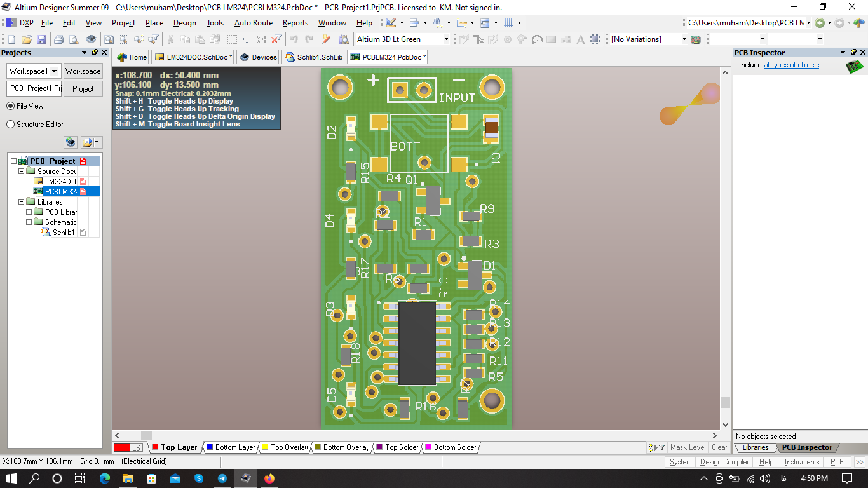868x488 pixels.
Task: Click the Print toolbar icon
Action: click(58, 39)
